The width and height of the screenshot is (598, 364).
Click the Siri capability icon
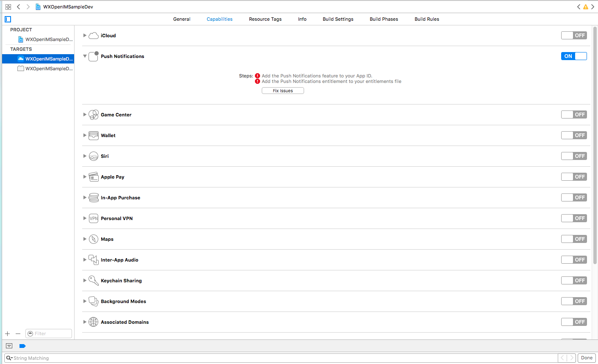94,156
